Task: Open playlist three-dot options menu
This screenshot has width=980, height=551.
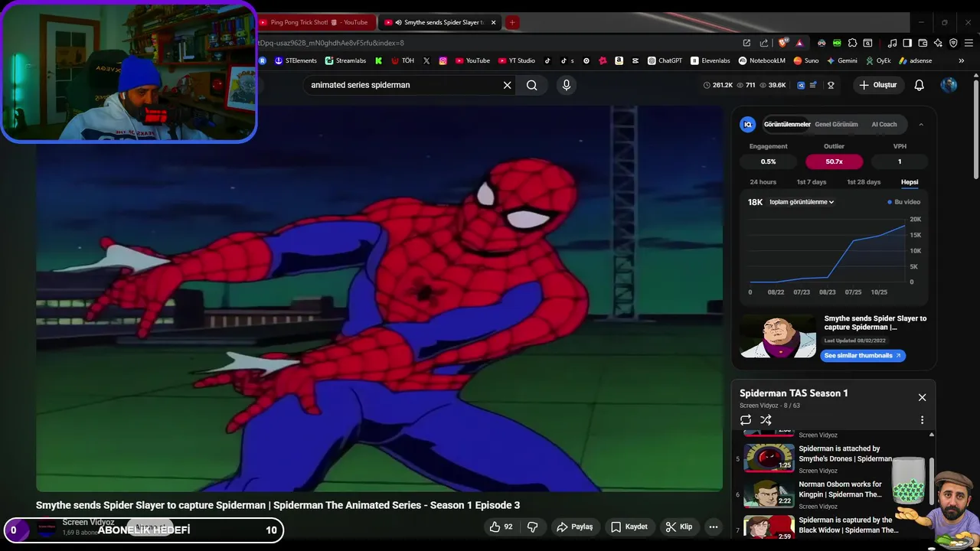Action: [922, 420]
